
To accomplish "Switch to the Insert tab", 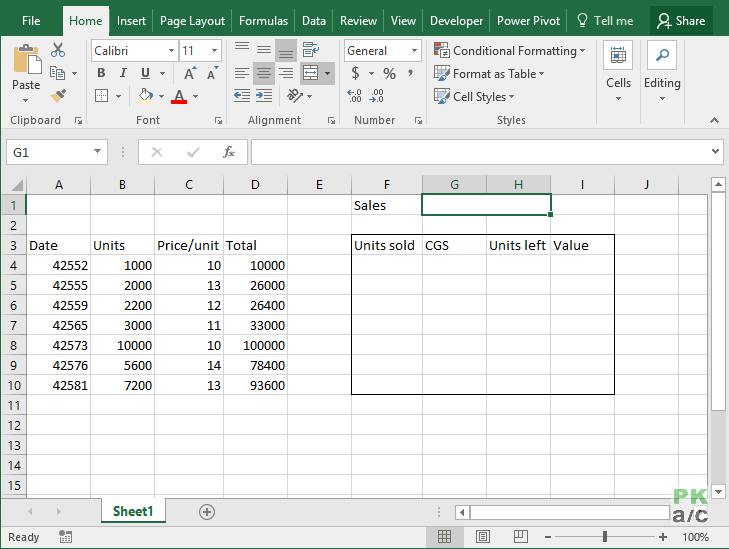I will [x=131, y=21].
